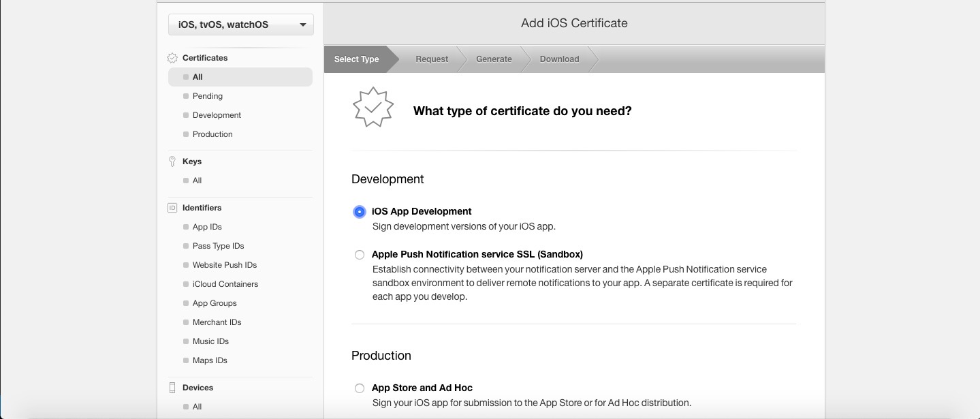Open App Groups

pos(215,303)
